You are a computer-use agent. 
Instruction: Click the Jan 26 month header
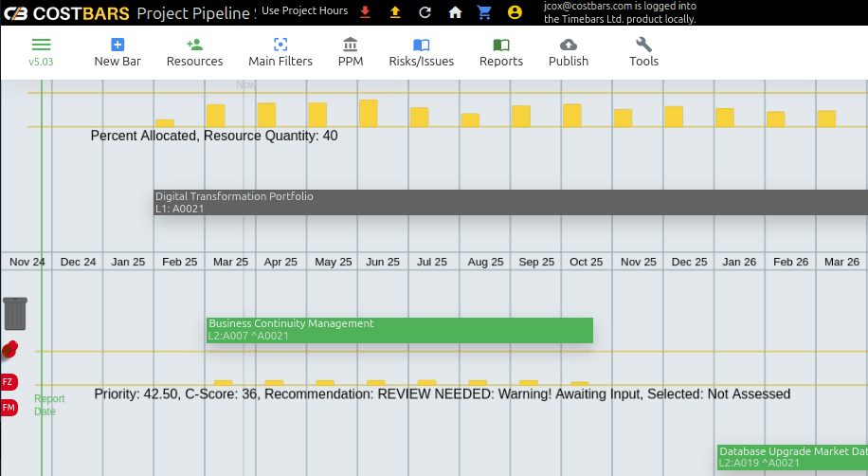(739, 262)
